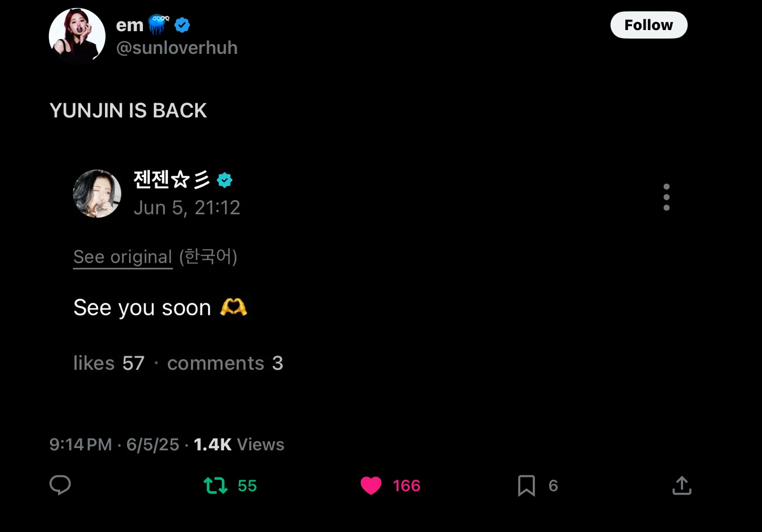Click the verified badge on the quoted tweet

coord(225,180)
